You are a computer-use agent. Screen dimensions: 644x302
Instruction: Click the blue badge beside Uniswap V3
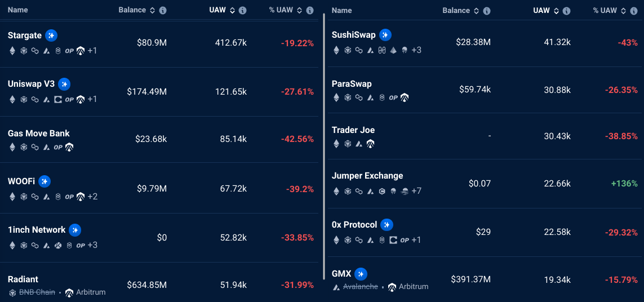(x=64, y=84)
